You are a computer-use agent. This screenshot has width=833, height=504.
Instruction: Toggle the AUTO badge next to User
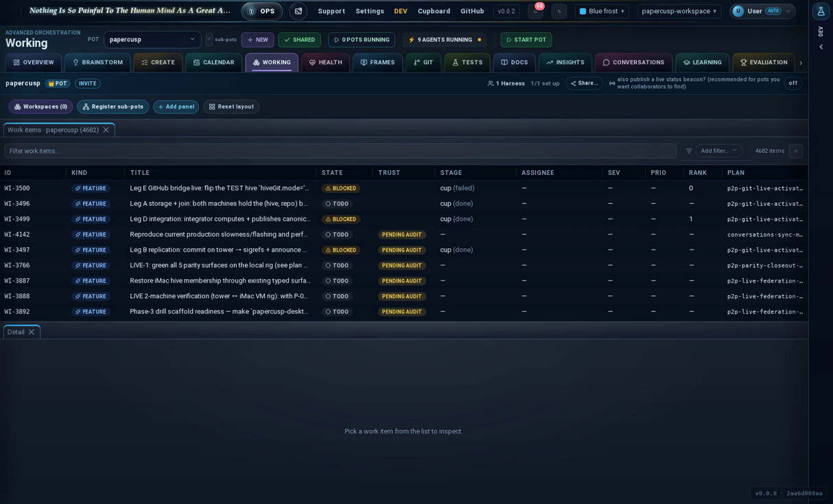point(773,11)
